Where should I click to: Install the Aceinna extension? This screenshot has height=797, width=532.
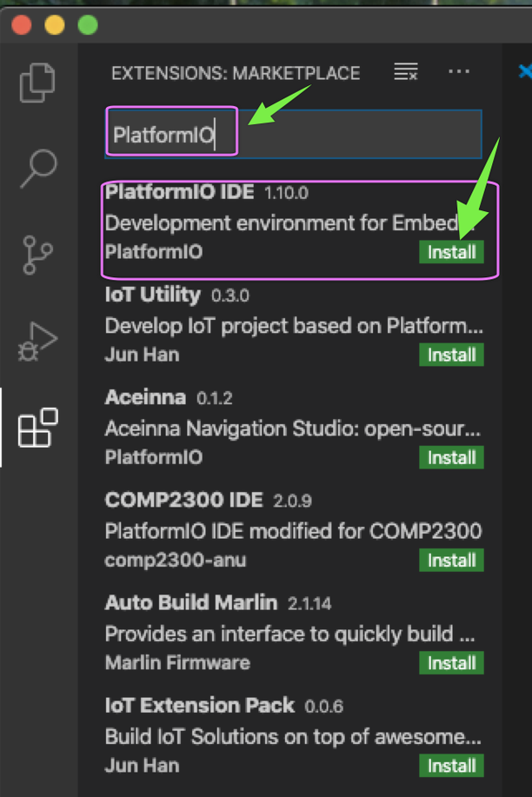click(451, 457)
